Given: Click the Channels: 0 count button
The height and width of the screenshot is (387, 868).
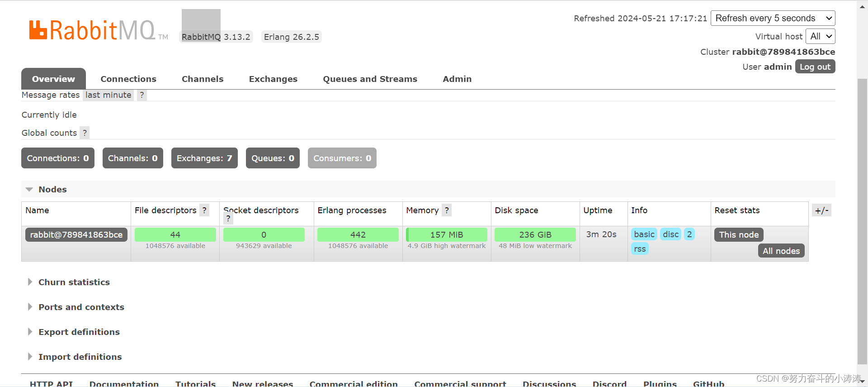Looking at the screenshot, I should [x=133, y=158].
